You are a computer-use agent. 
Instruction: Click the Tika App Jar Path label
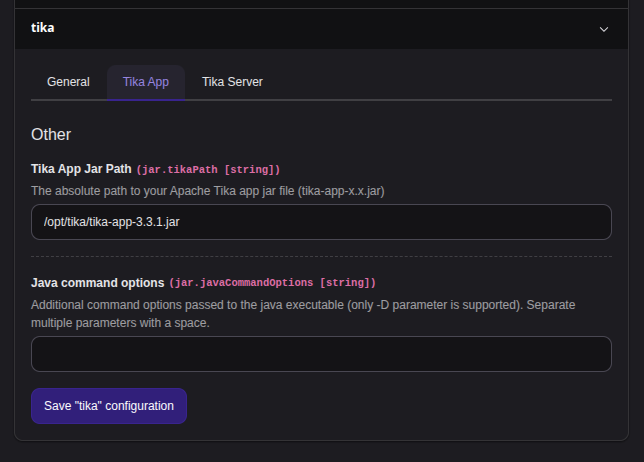click(81, 169)
